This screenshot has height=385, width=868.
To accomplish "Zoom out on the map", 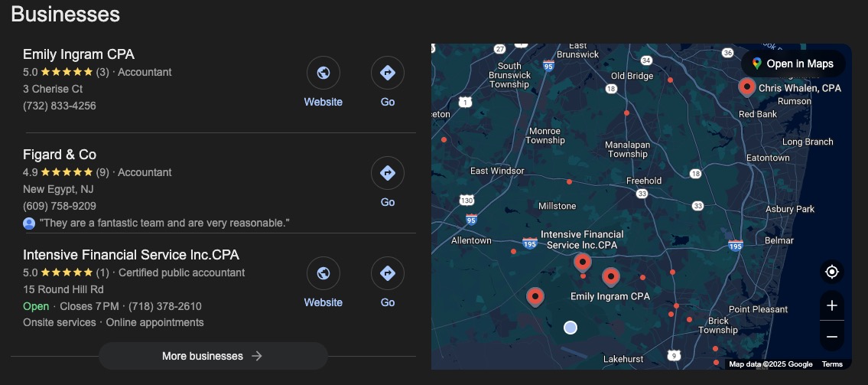I will 832,337.
